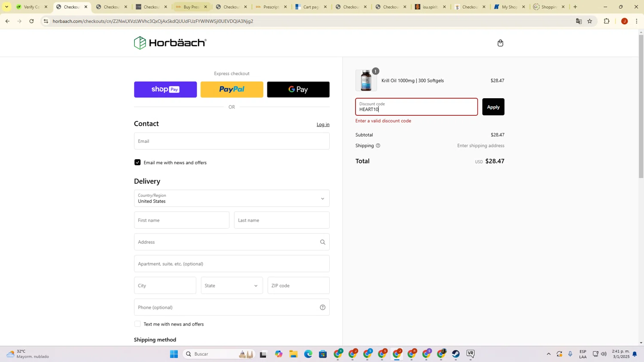This screenshot has width=644, height=362.
Task: Click the Log in link
Action: pyautogui.click(x=323, y=125)
